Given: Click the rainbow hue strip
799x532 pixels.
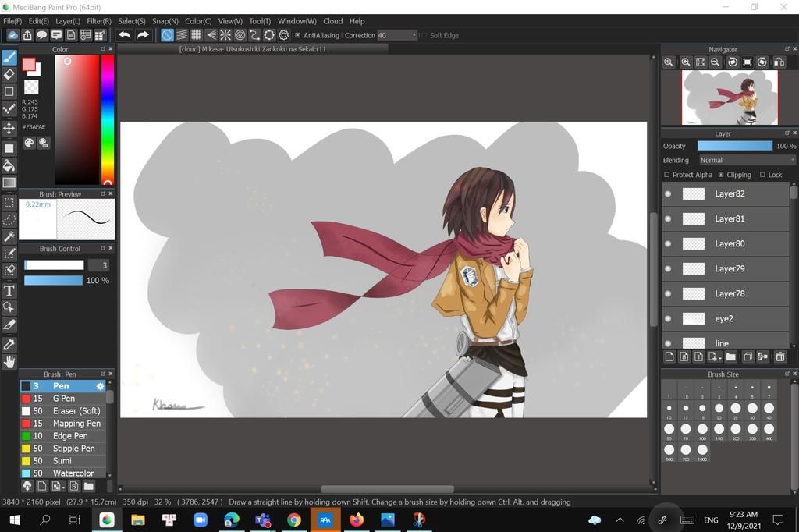Looking at the screenshot, I should [x=108, y=119].
